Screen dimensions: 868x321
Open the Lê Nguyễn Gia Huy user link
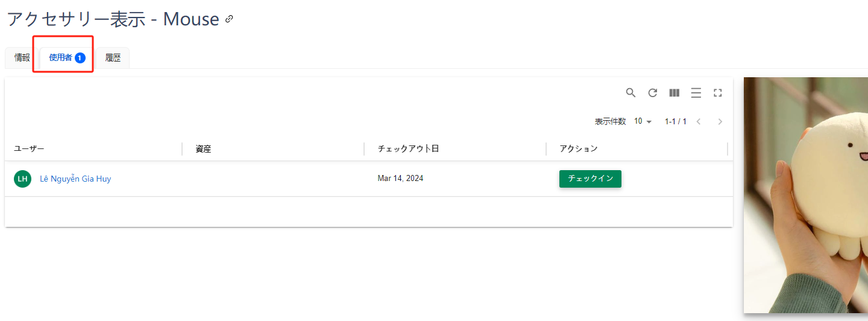click(75, 179)
